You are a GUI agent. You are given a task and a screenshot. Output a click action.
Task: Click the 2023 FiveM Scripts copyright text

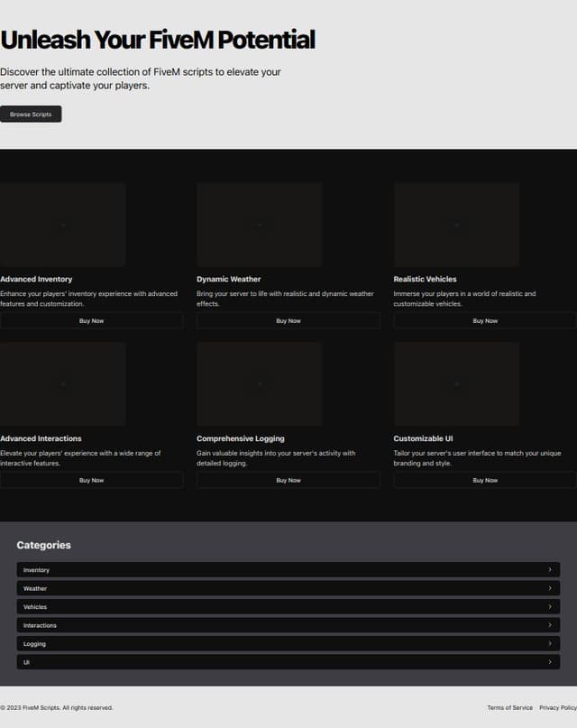[56, 707]
